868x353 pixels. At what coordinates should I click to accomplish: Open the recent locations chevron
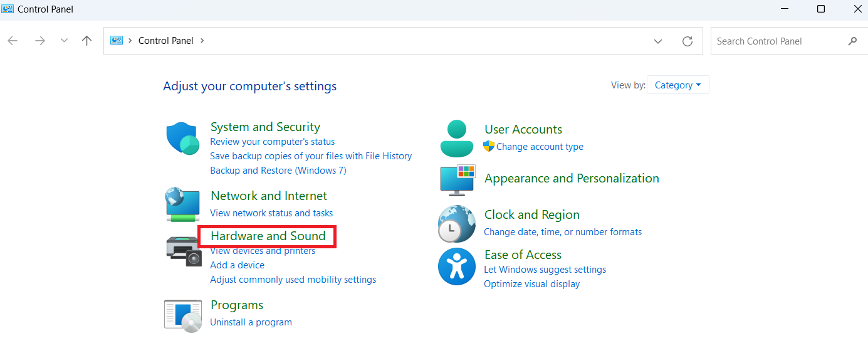pos(64,41)
